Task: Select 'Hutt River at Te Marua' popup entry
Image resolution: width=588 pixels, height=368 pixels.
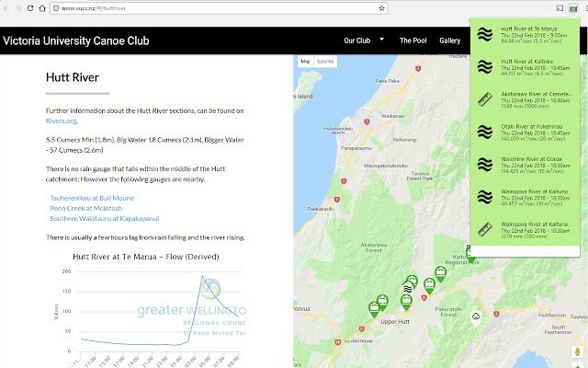Action: [x=525, y=35]
